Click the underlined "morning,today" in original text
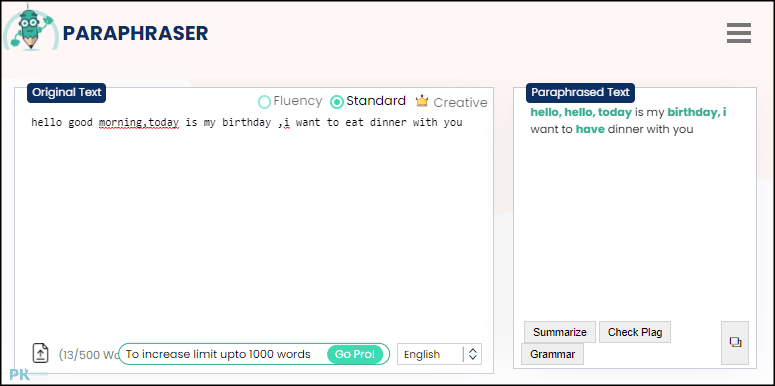Viewport: 775px width, 386px height. tap(139, 123)
